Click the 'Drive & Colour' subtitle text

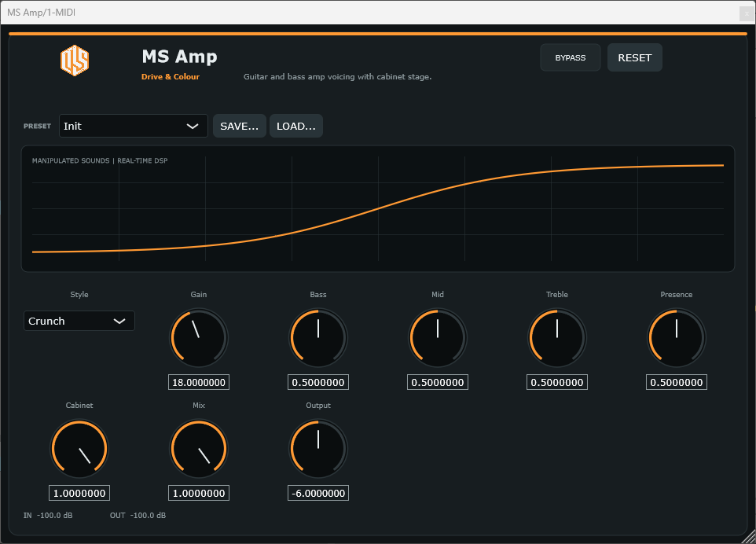[171, 77]
